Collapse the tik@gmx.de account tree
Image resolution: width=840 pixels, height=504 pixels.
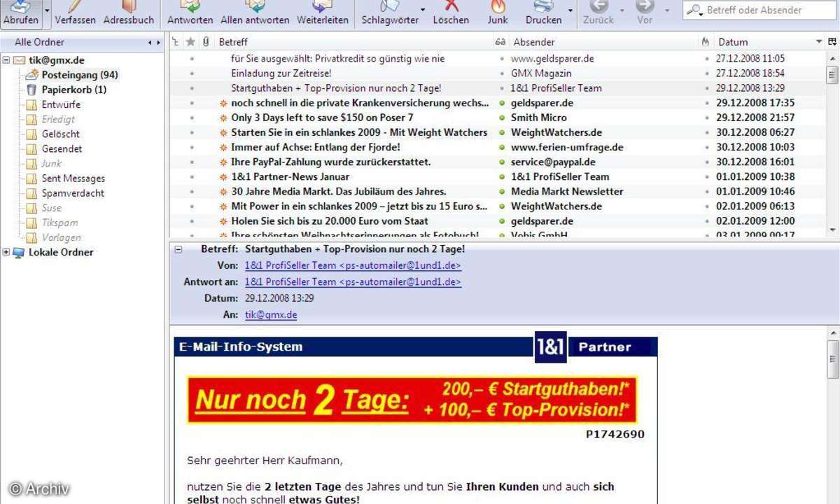pyautogui.click(x=6, y=60)
